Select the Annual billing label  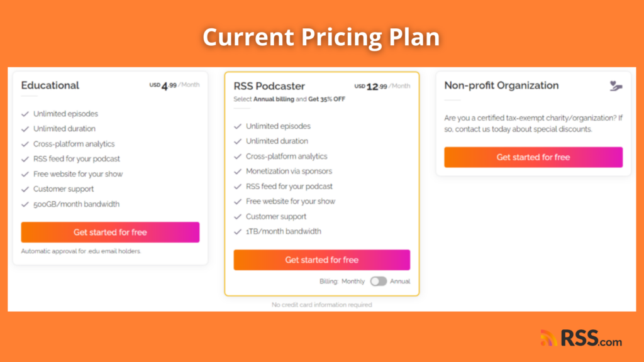tap(400, 281)
